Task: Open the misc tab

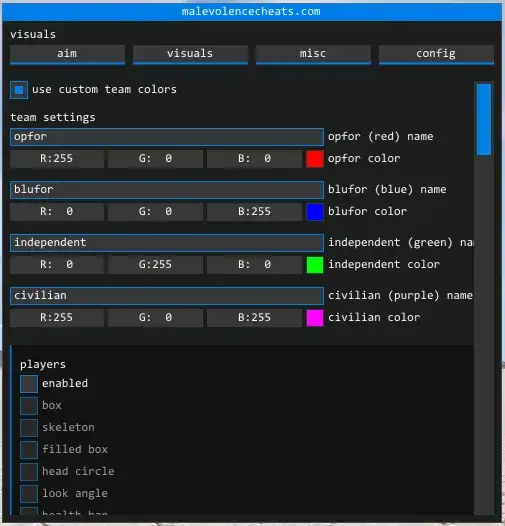Action: [x=313, y=54]
